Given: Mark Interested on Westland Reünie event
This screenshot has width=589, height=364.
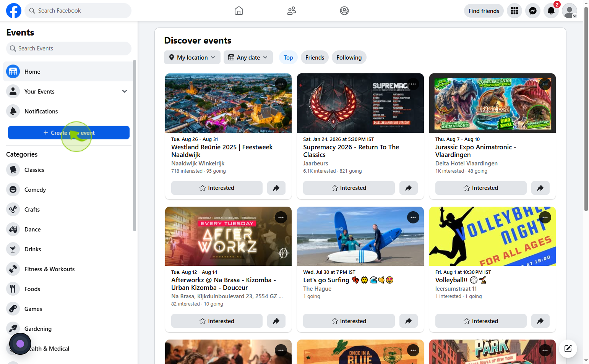Looking at the screenshot, I should [x=217, y=188].
